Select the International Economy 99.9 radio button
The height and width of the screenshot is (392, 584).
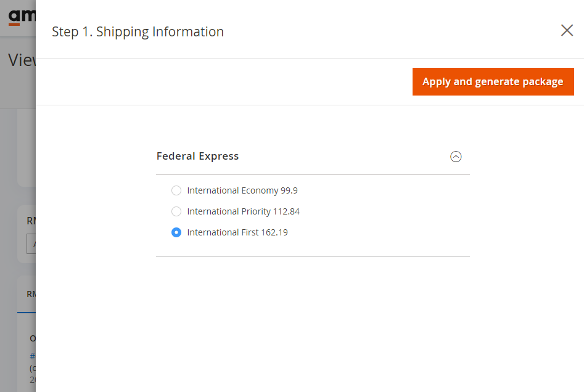[x=176, y=190]
